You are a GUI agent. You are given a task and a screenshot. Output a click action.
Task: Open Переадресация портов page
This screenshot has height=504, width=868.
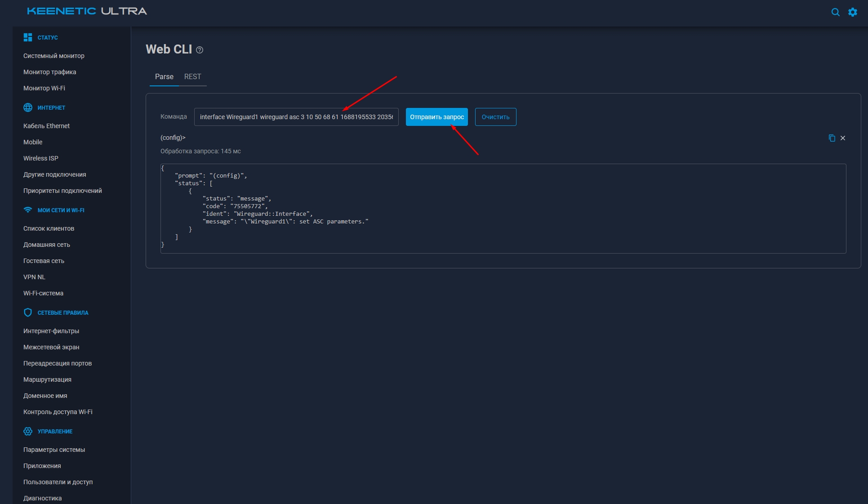[x=58, y=363]
